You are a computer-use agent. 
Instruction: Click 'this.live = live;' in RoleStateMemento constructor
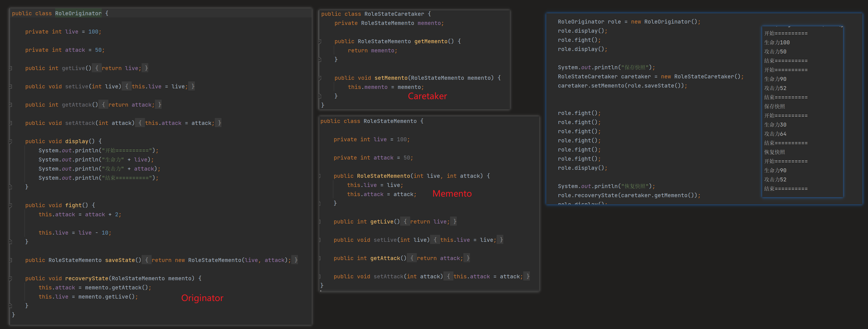(375, 185)
